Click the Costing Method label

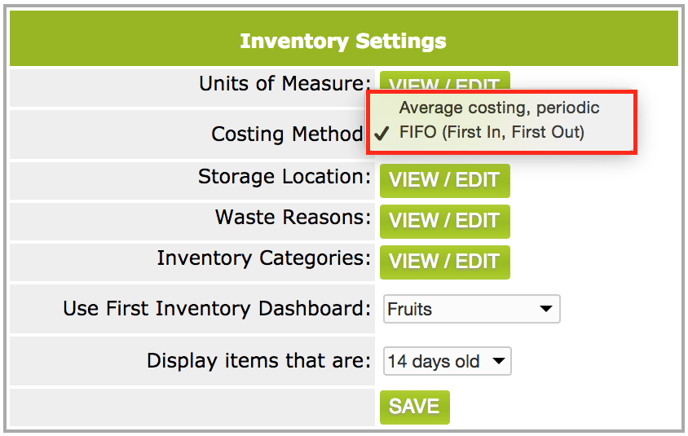coord(287,134)
